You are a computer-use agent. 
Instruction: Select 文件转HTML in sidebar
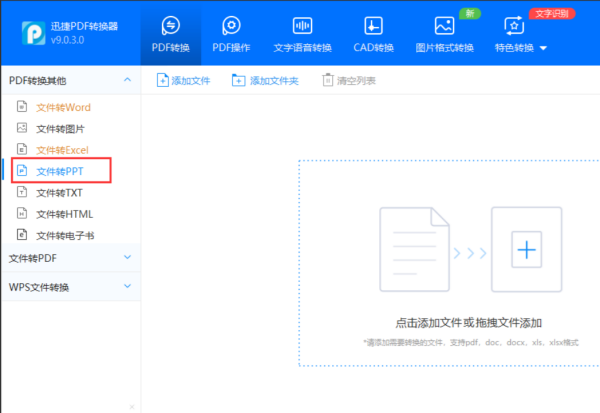[x=65, y=214]
